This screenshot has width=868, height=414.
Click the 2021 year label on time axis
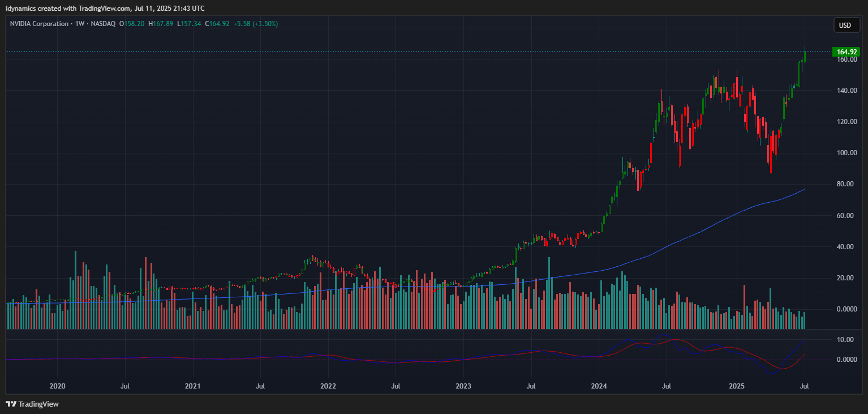[193, 386]
